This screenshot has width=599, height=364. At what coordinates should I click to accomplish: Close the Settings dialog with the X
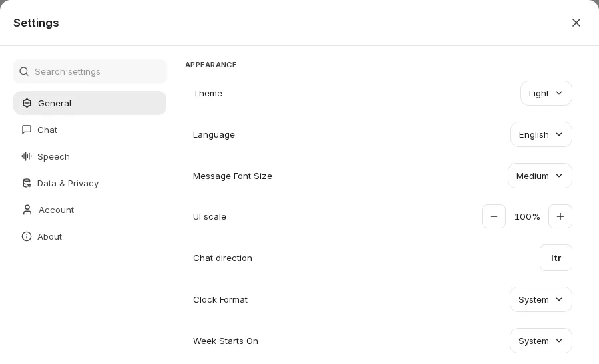click(x=576, y=23)
